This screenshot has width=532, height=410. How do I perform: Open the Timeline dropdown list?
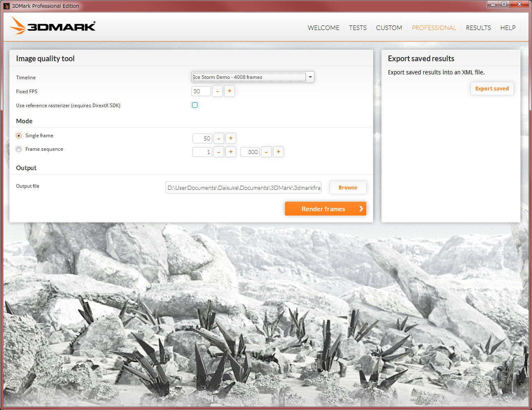coord(253,77)
